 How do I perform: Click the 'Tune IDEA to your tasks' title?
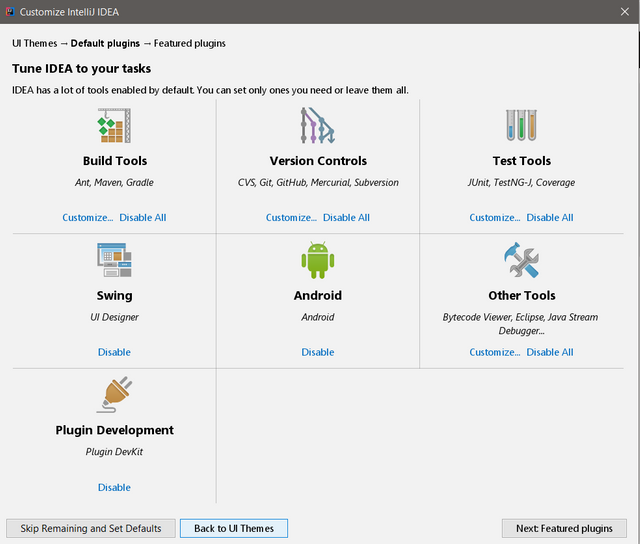pos(81,69)
